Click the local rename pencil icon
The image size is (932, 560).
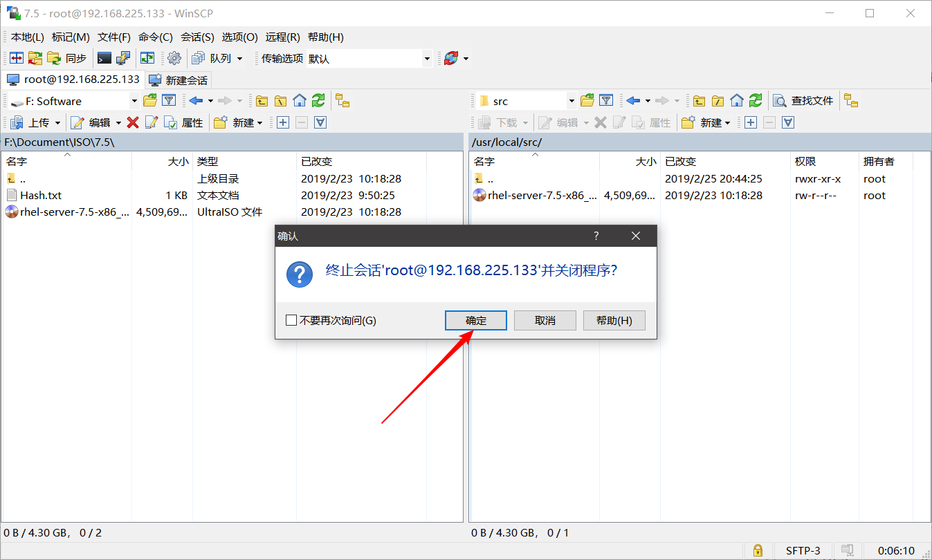pyautogui.click(x=152, y=122)
